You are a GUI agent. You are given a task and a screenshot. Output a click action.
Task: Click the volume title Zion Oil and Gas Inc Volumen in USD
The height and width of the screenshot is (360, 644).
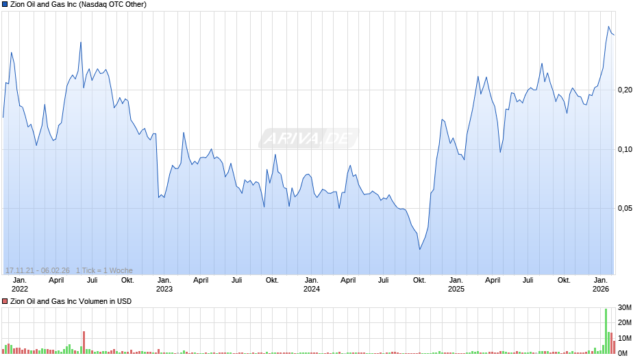(71, 301)
